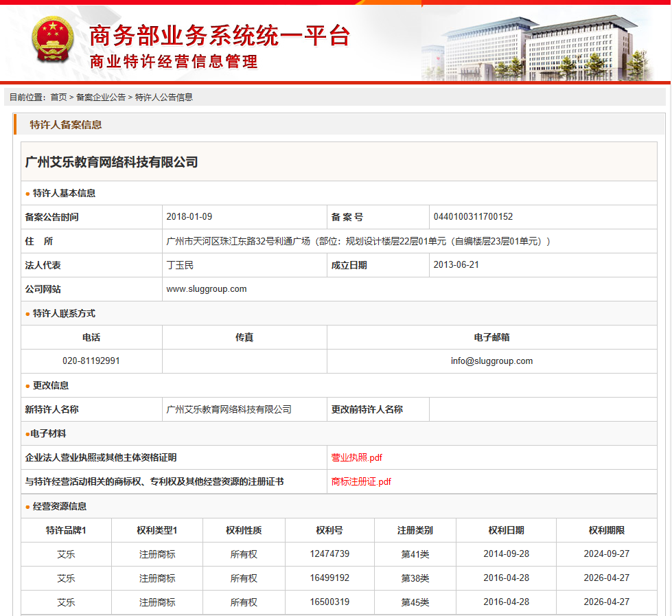Click 特许人公告信息 breadcrumb text
Screen dimensions: 672x616
164,98
